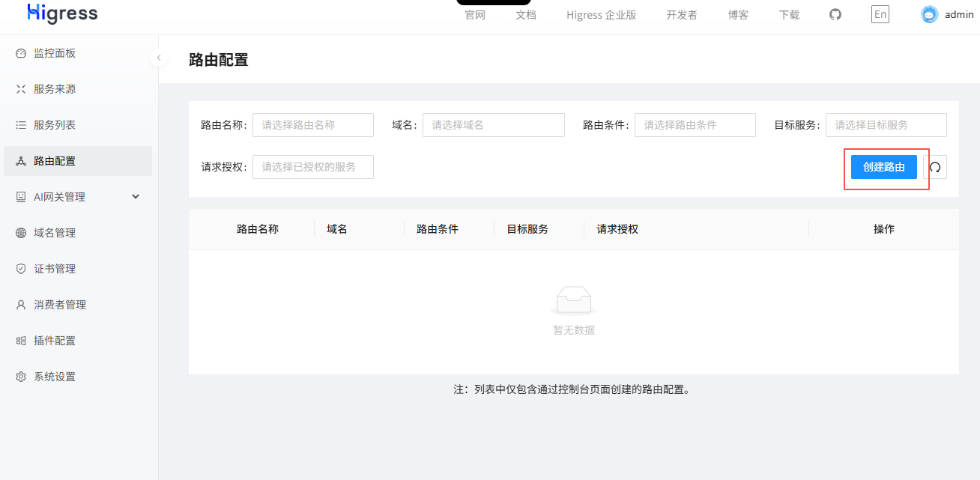Open the 请求授权 service selector
The width and height of the screenshot is (980, 480).
(x=313, y=167)
